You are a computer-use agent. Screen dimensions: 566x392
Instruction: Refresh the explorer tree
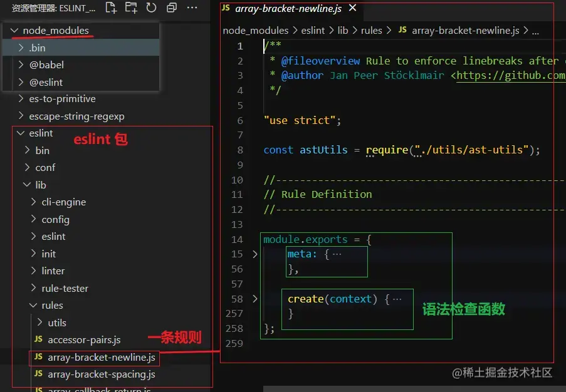click(151, 8)
